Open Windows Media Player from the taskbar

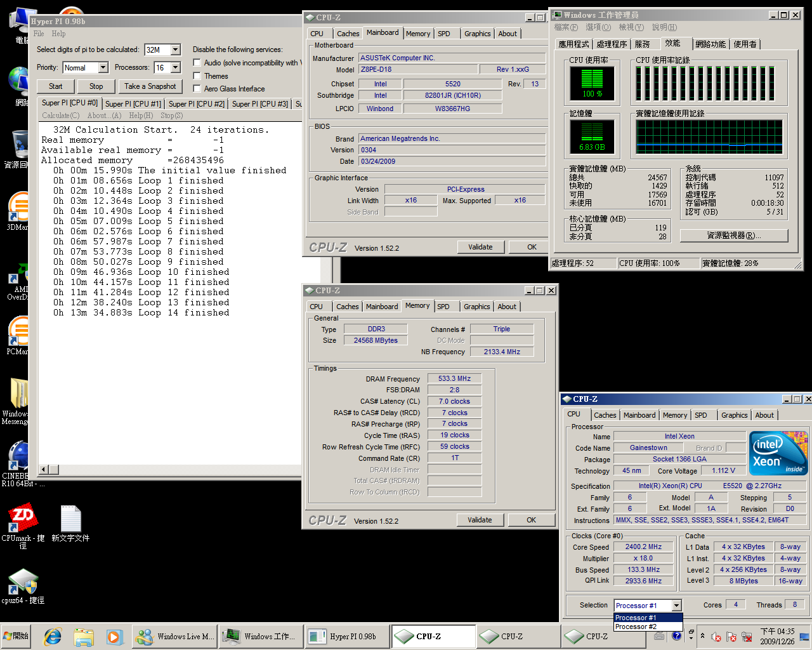tap(114, 636)
